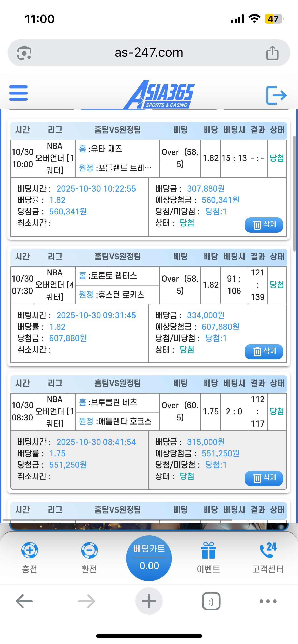Image resolution: width=298 pixels, height=644 pixels.
Task: Tap the browser share icon
Action: [272, 53]
